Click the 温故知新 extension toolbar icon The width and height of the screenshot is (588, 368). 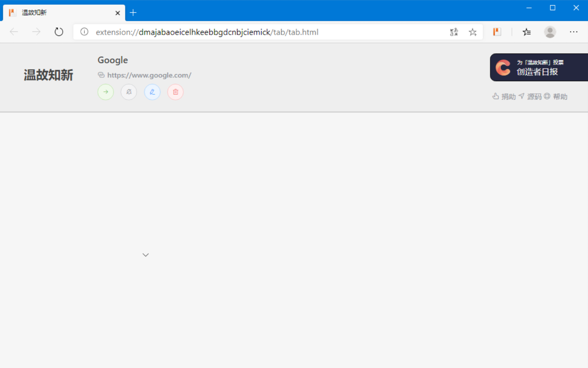[497, 32]
